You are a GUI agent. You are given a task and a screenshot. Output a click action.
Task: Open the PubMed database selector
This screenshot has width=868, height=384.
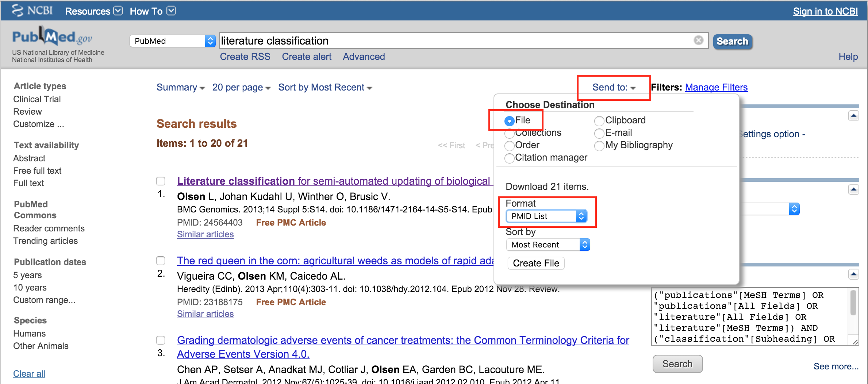point(173,41)
